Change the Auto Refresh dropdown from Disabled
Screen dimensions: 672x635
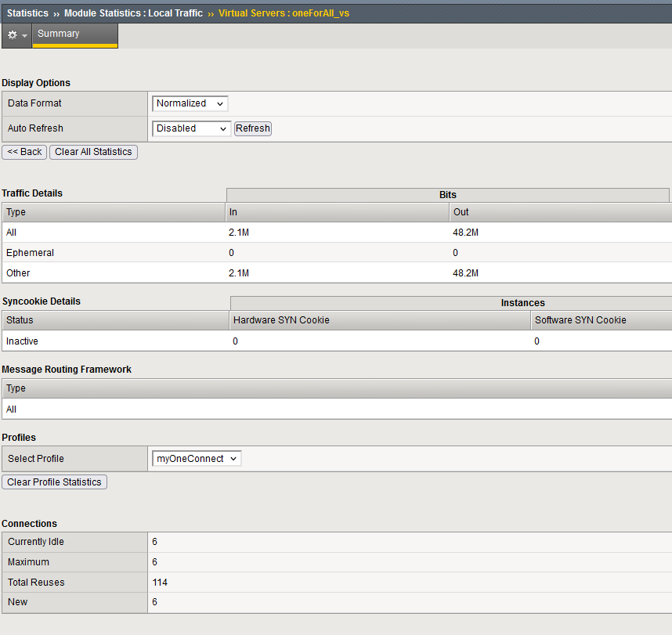pyautogui.click(x=191, y=128)
